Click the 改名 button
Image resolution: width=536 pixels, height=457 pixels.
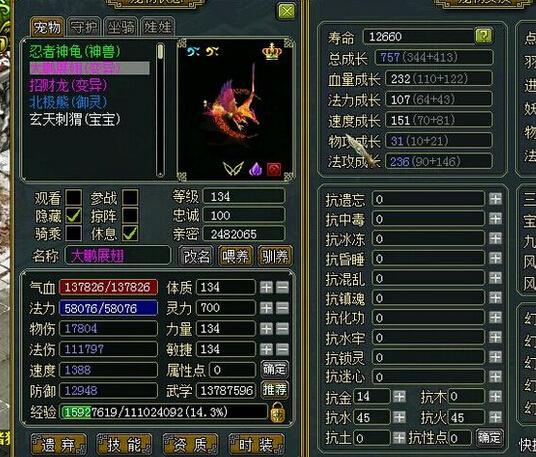[197, 256]
